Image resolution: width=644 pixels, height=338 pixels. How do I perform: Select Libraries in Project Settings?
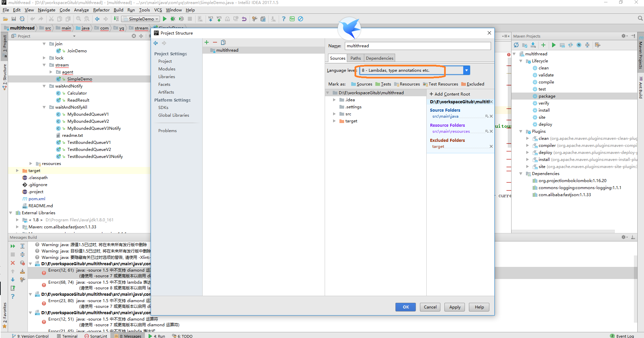point(167,77)
